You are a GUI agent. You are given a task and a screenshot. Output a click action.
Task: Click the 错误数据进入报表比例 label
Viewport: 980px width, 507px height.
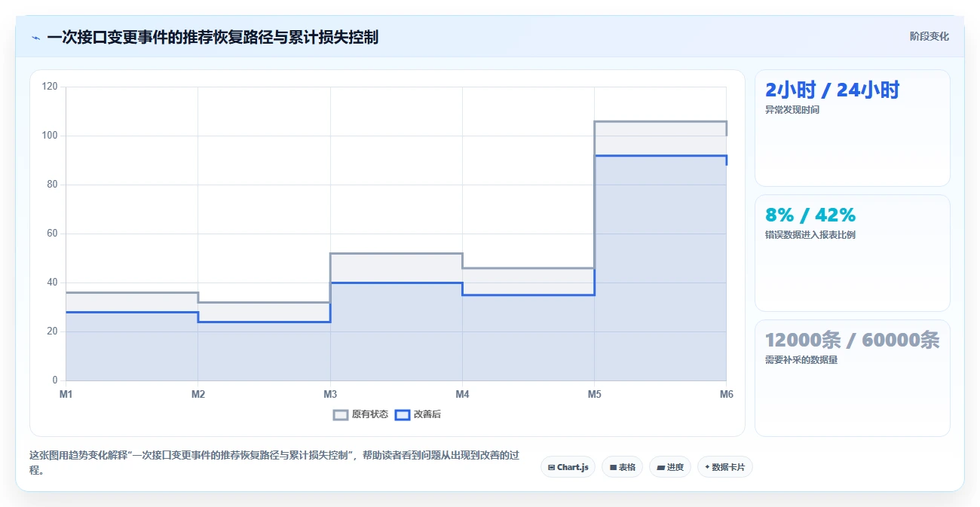(x=810, y=235)
